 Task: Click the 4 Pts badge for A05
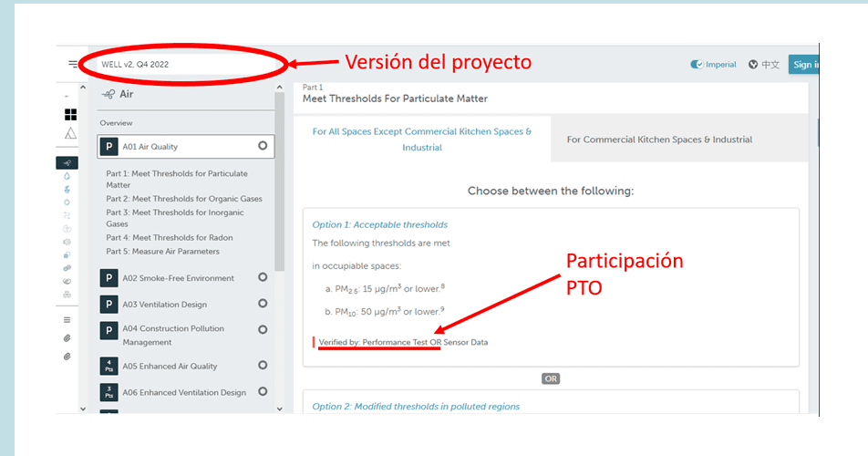click(108, 366)
